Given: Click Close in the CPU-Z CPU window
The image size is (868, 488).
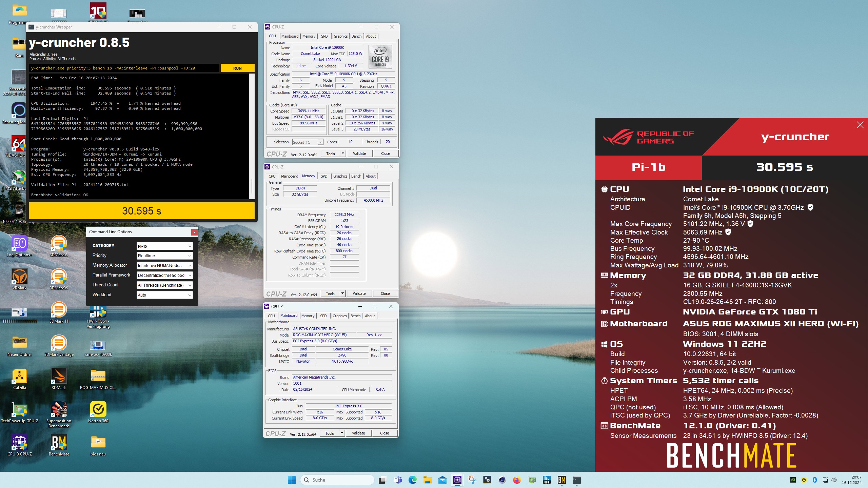Looking at the screenshot, I should pyautogui.click(x=386, y=154).
